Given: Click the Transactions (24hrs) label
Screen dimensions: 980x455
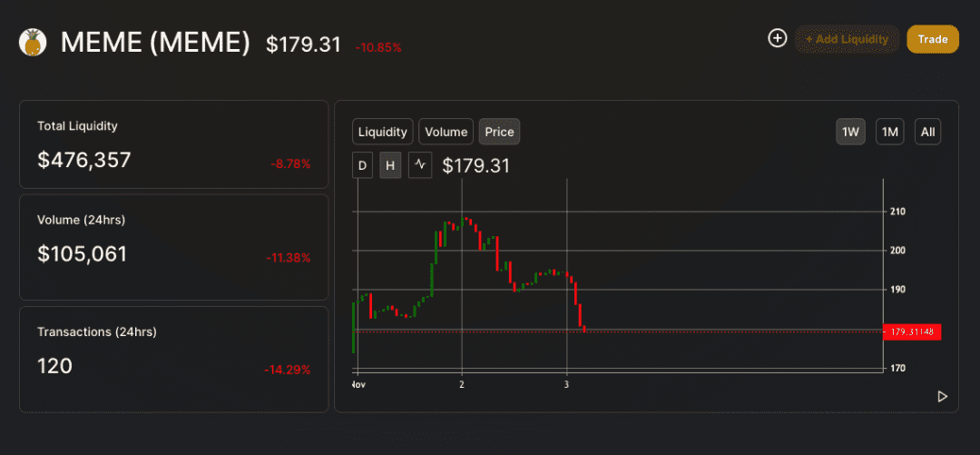Looking at the screenshot, I should pos(97,331).
